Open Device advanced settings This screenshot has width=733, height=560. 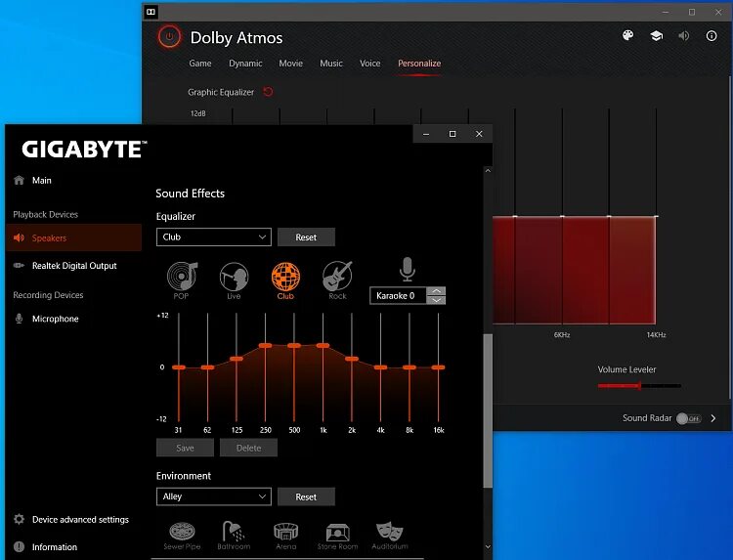tap(80, 519)
